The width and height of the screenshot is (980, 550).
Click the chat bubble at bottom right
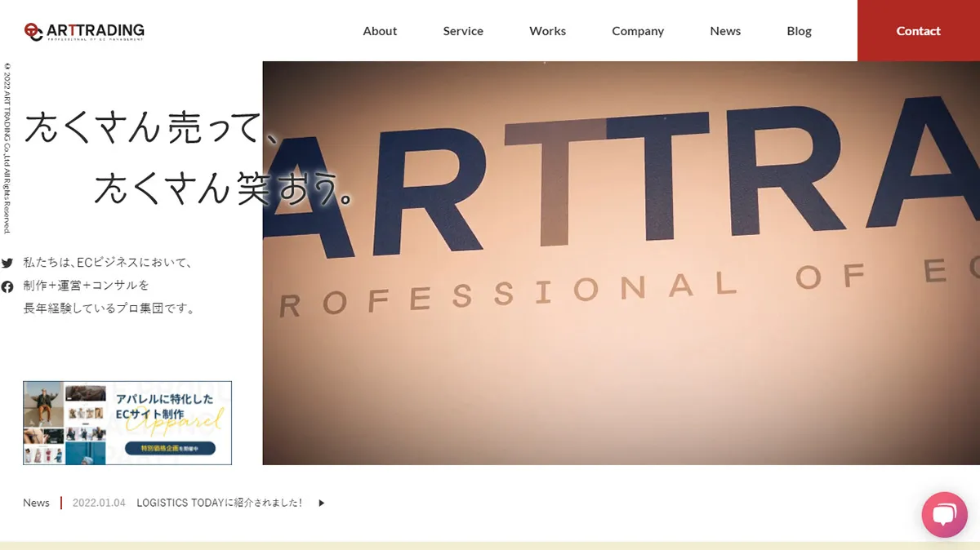pyautogui.click(x=944, y=514)
